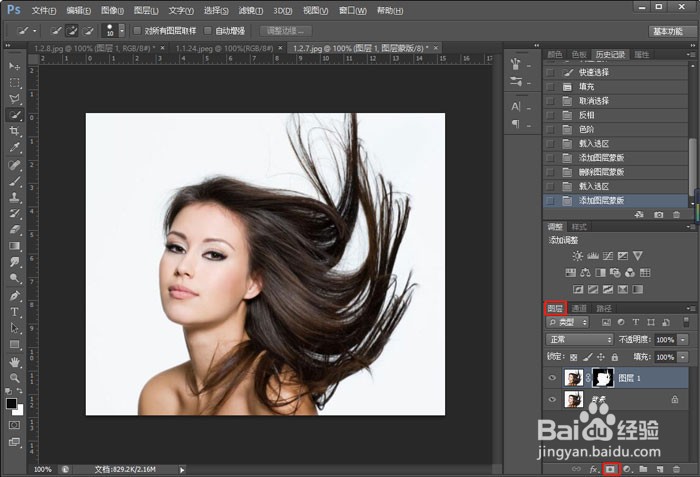
Task: Create a new group folder icon
Action: tap(643, 469)
